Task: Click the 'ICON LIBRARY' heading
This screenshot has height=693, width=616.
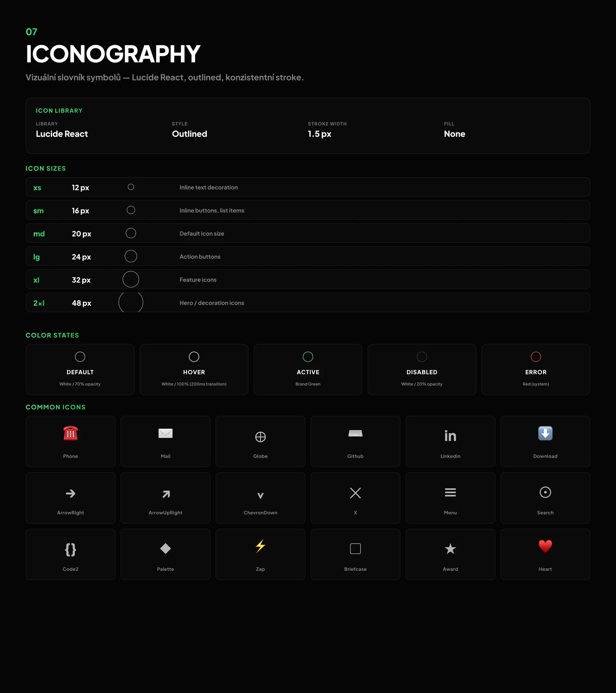Action: [59, 111]
